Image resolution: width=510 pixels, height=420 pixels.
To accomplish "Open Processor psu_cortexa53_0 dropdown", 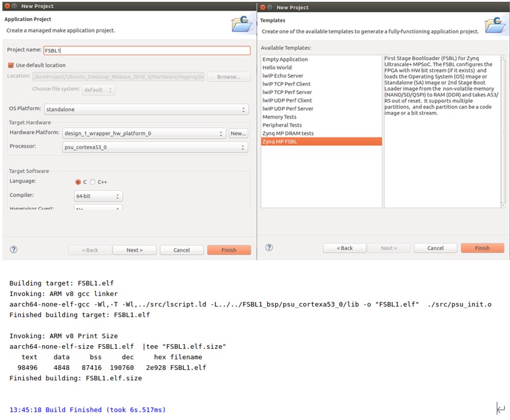I will pos(155,147).
